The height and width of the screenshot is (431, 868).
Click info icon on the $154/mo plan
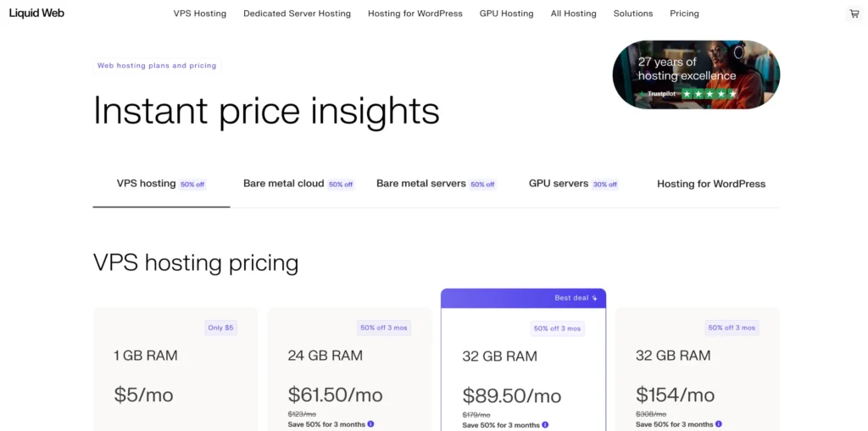(x=719, y=424)
